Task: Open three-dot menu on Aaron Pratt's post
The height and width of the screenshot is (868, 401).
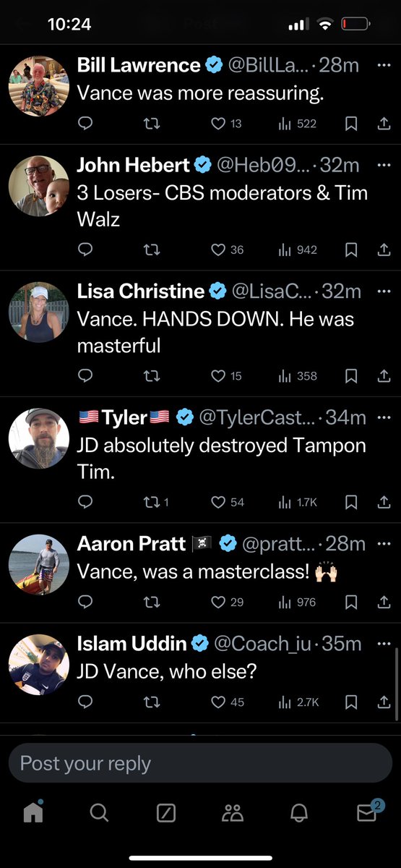Action: point(384,542)
